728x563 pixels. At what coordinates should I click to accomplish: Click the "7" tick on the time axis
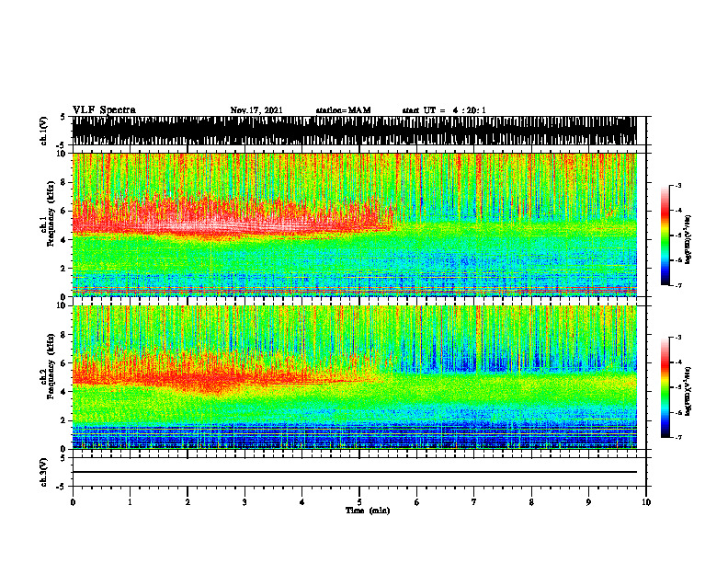pos(474,502)
